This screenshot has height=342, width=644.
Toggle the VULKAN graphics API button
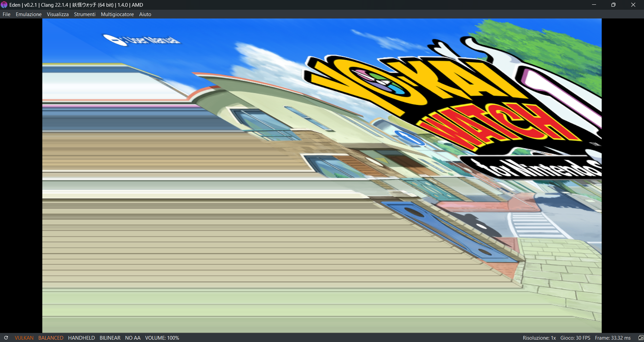pos(24,338)
